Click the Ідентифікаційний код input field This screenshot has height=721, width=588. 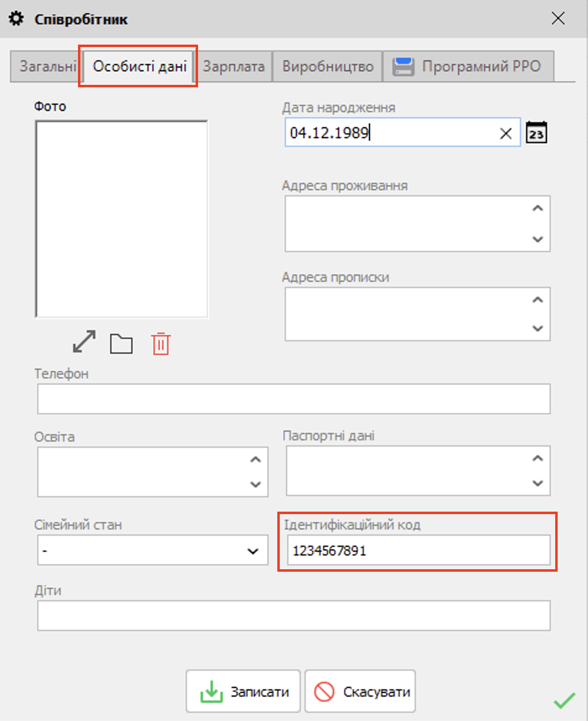point(418,551)
